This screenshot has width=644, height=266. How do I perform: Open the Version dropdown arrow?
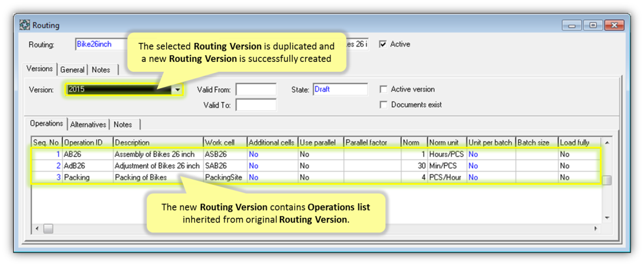click(x=177, y=89)
